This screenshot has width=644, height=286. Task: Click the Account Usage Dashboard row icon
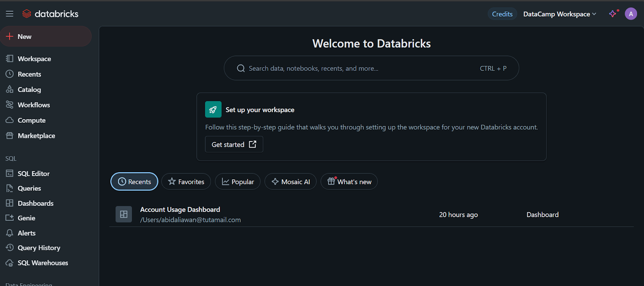point(124,214)
